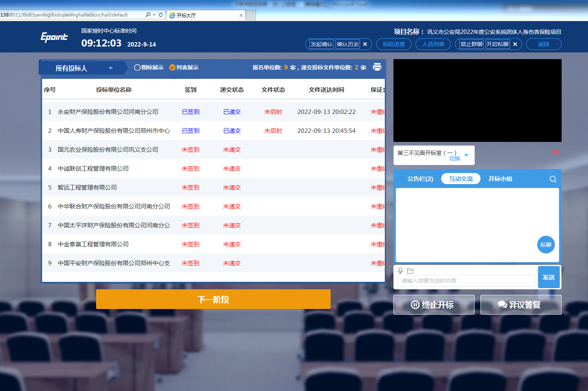Open the 第三不见面开标室 room dropdown
The image size is (588, 391).
click(x=466, y=155)
